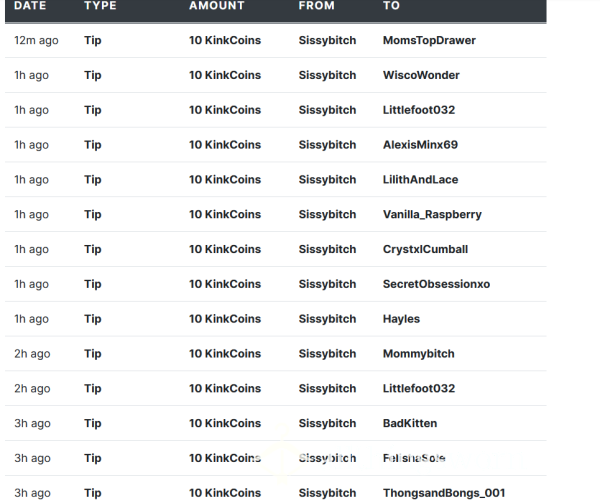The height and width of the screenshot is (503, 600).
Task: Open the Mommybitch profile link
Action: pyautogui.click(x=419, y=353)
